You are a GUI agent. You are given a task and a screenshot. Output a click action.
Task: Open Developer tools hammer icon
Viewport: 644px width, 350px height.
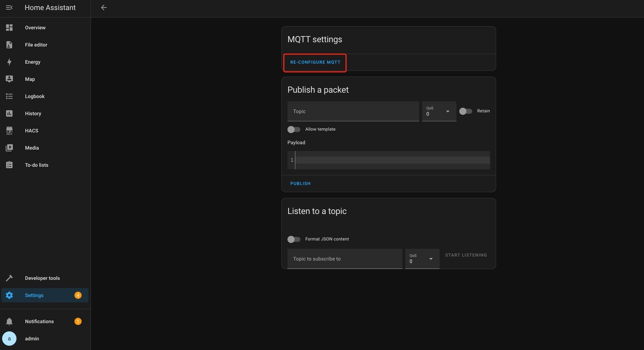[x=9, y=278]
